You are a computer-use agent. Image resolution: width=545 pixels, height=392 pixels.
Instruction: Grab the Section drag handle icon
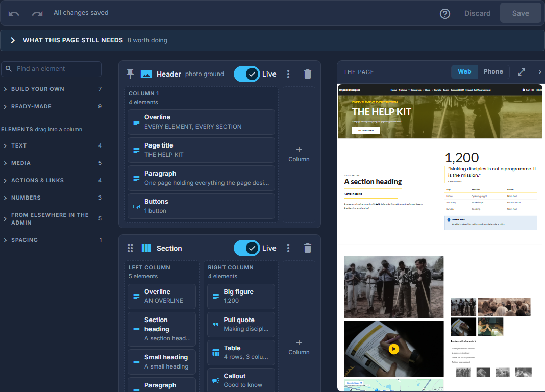(x=130, y=248)
